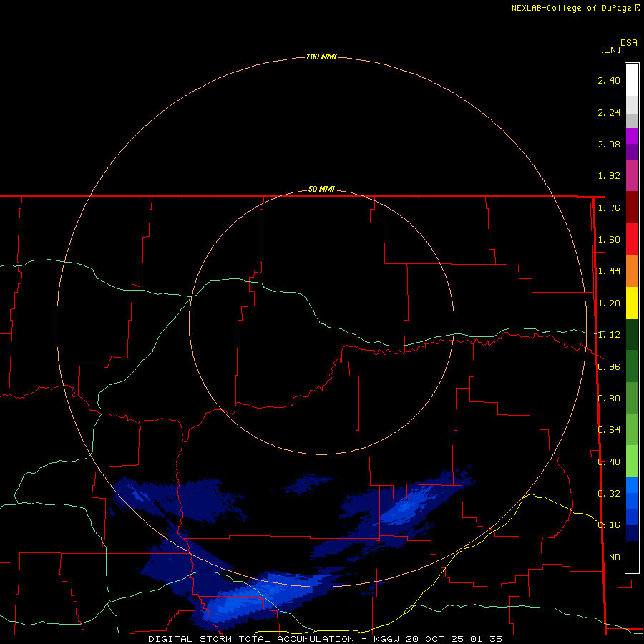Click the 1.28 legend value
The height and width of the screenshot is (644, 644).
609,303
